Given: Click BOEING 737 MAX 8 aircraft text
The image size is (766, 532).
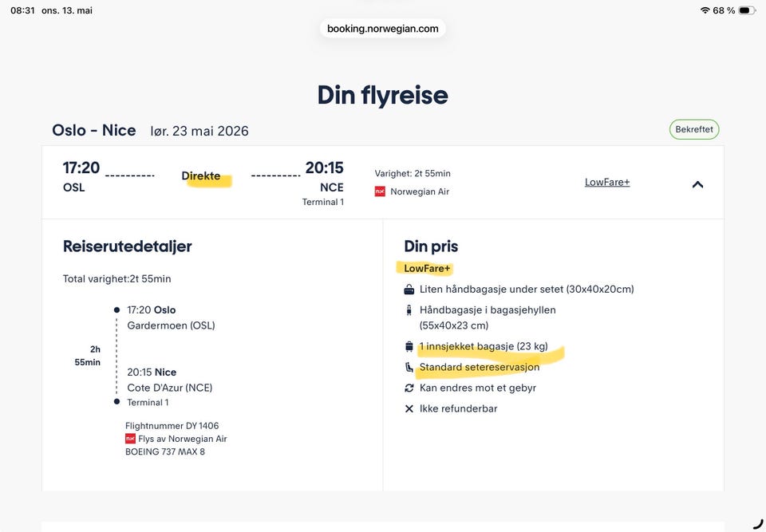Looking at the screenshot, I should 165,452.
